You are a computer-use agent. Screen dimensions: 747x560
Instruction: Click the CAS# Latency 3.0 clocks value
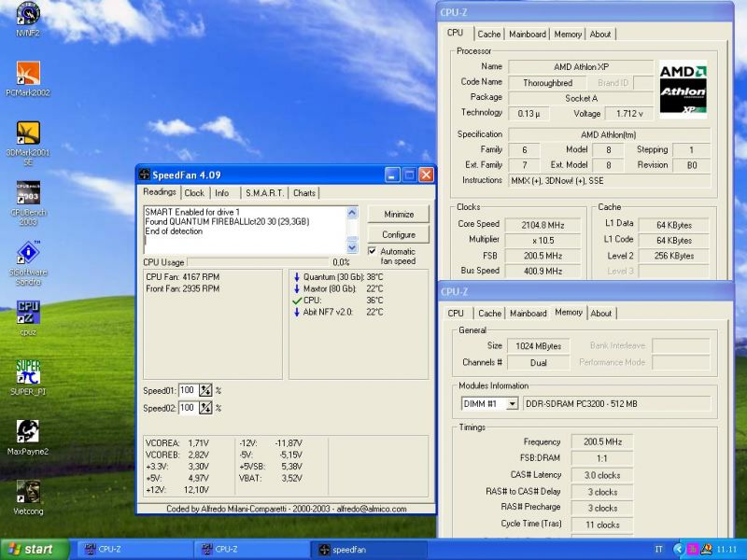pos(602,475)
